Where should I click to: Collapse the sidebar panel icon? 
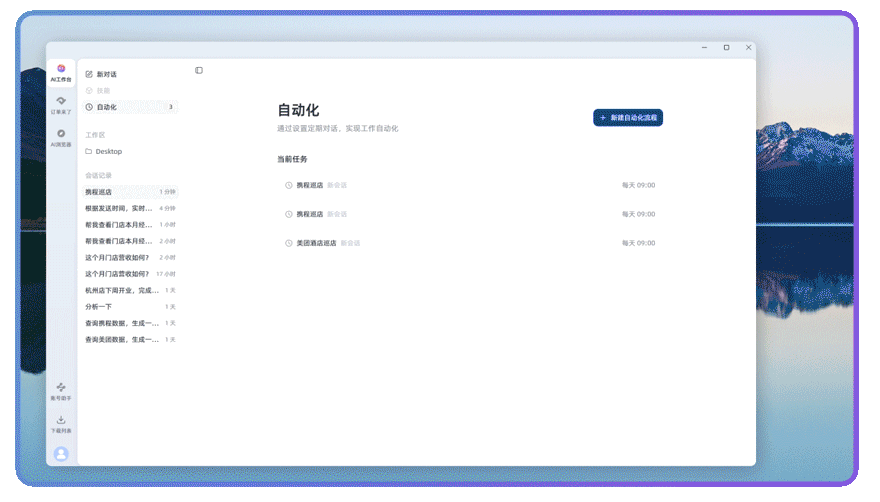pos(199,70)
